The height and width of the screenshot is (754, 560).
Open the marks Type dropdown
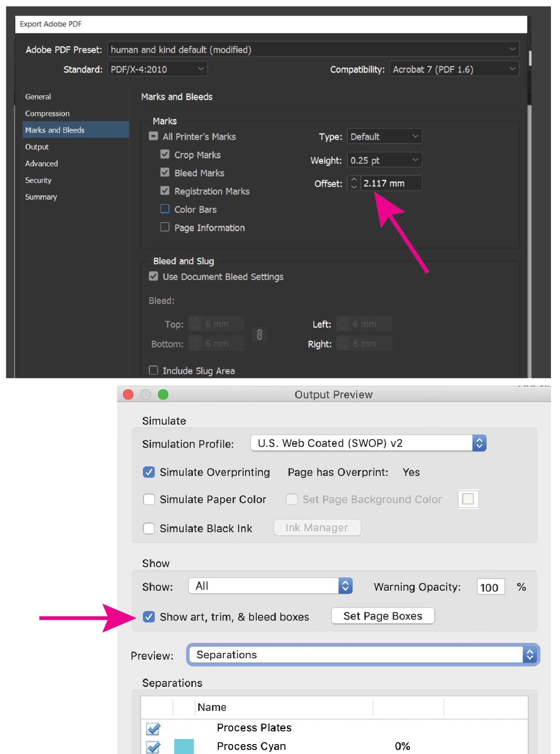tap(384, 137)
